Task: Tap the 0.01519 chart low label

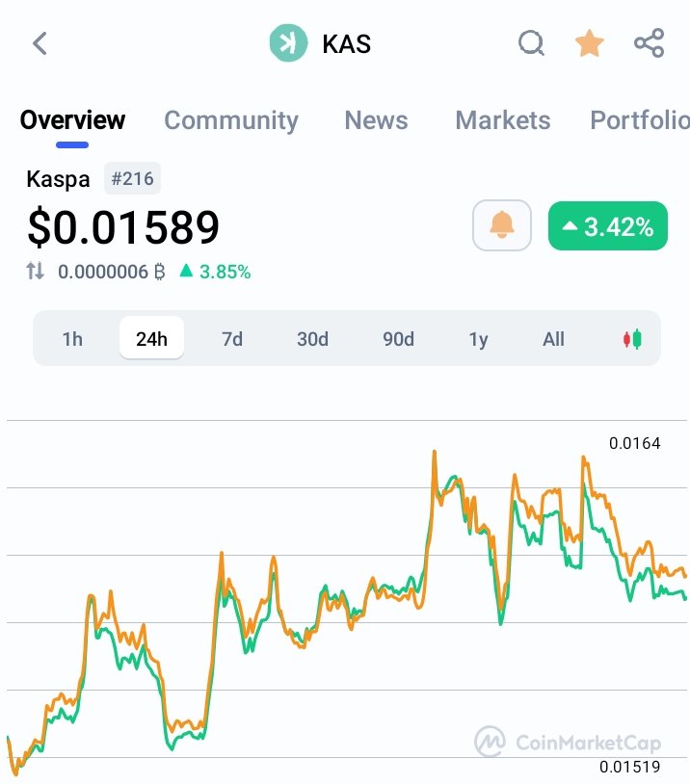Action: pyautogui.click(x=630, y=767)
